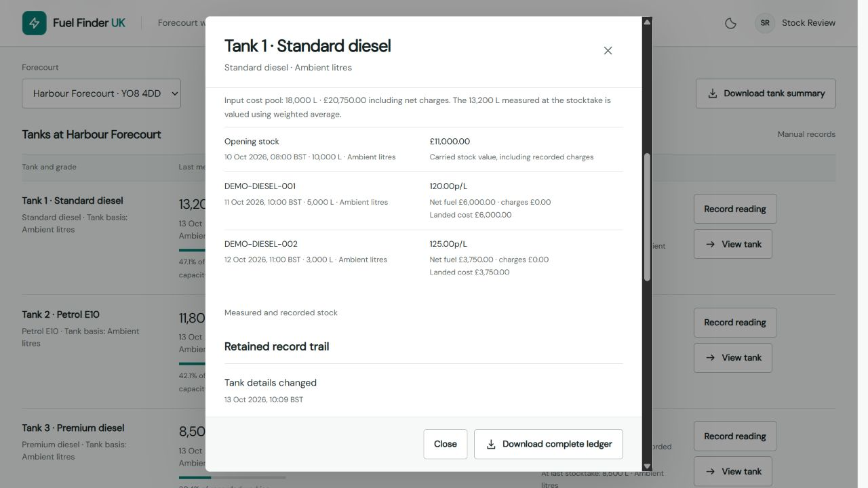
Task: Click the Fuel Finder UK lightning logo
Action: (35, 23)
